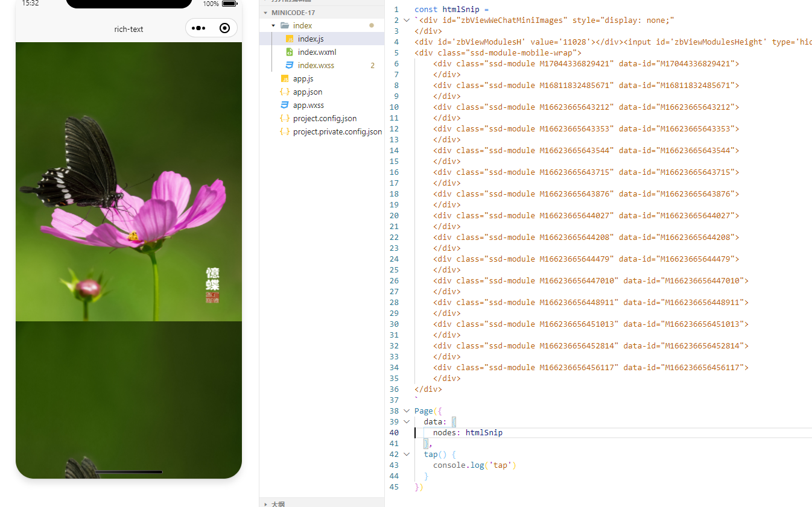Click the 15:32 clock in simulator status bar
Viewport: 812px width, 507px height.
pos(30,4)
